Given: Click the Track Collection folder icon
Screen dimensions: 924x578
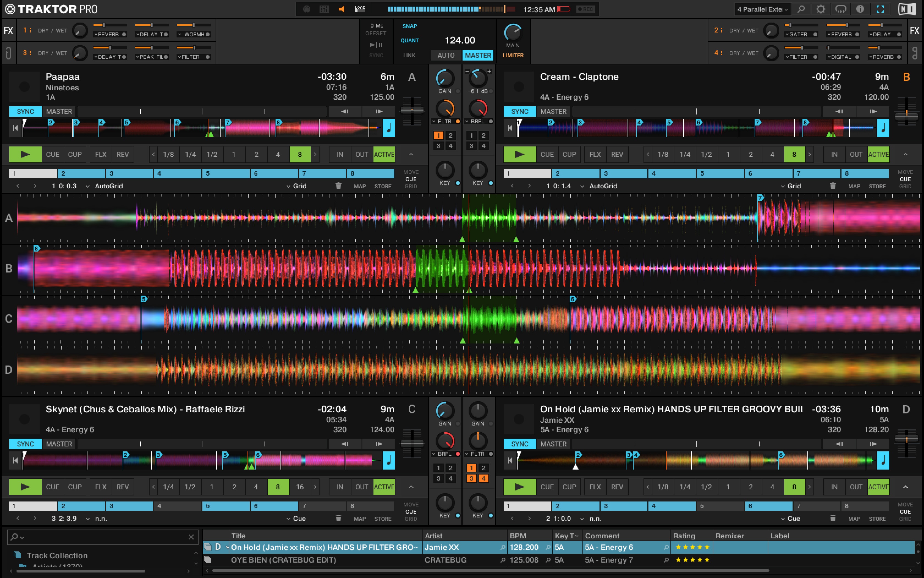Looking at the screenshot, I should (17, 555).
